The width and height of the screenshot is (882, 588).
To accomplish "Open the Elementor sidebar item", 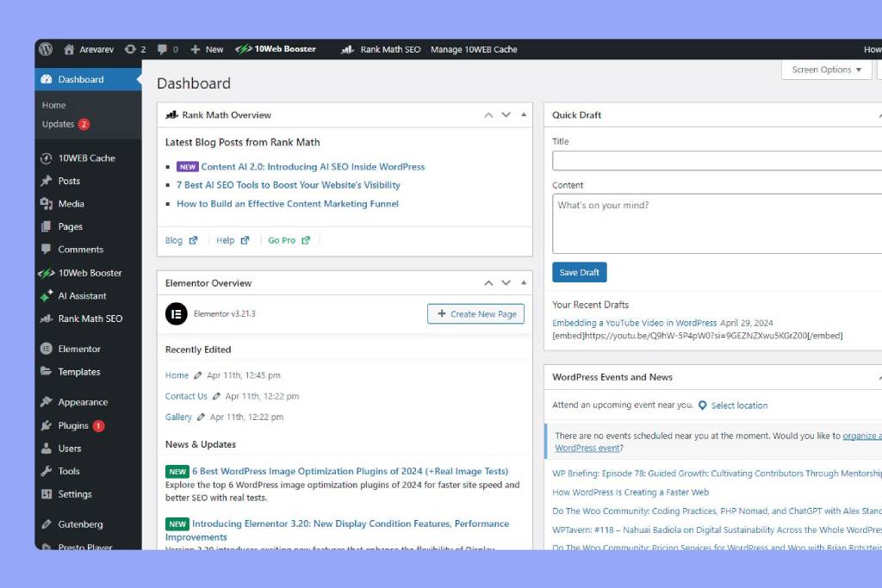I will 78,349.
